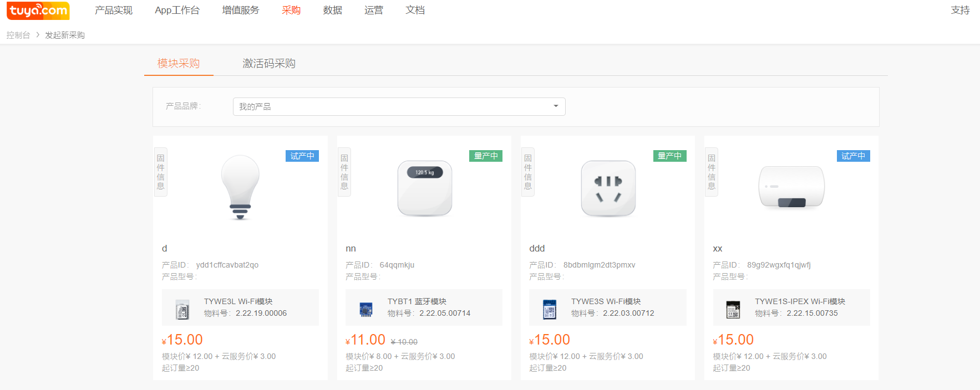Expand 固件信息 side tab on product nn
Screen dimensions: 980x390
(344, 172)
